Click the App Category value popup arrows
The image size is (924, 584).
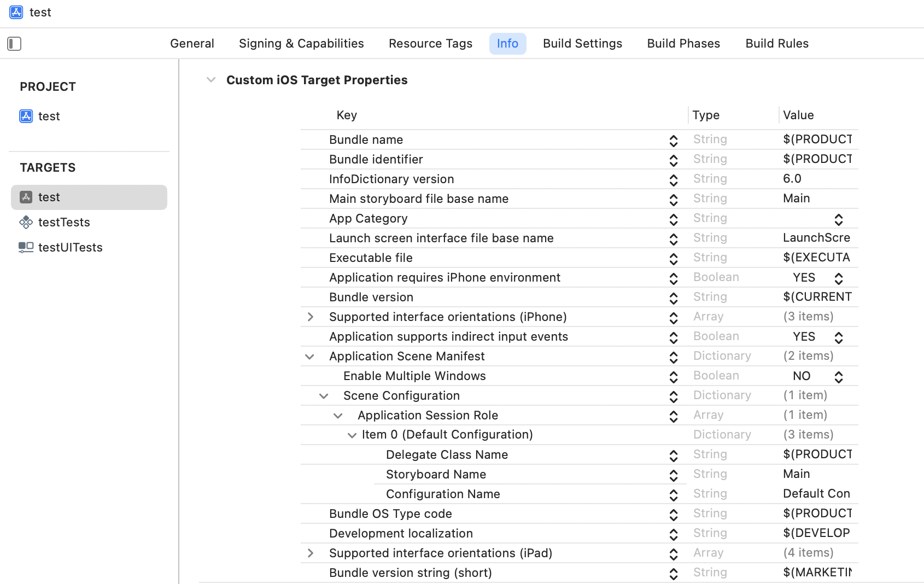coord(838,219)
